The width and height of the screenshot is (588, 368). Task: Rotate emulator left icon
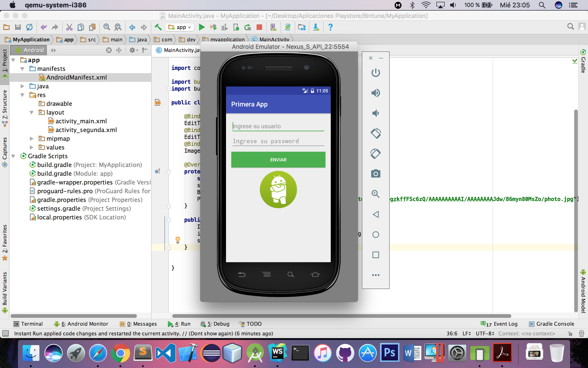point(376,133)
